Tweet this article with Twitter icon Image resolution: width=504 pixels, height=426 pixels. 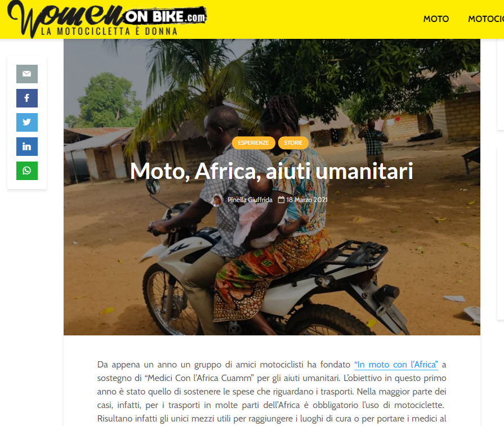pyautogui.click(x=27, y=122)
